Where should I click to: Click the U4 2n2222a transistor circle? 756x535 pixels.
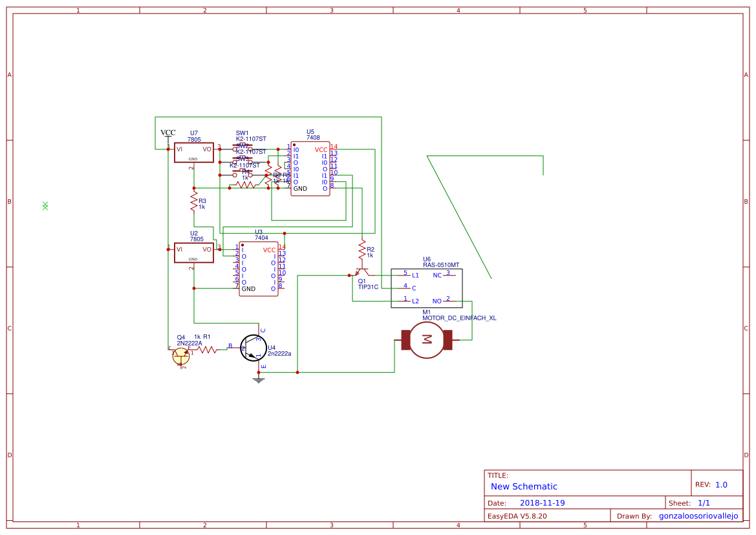253,348
